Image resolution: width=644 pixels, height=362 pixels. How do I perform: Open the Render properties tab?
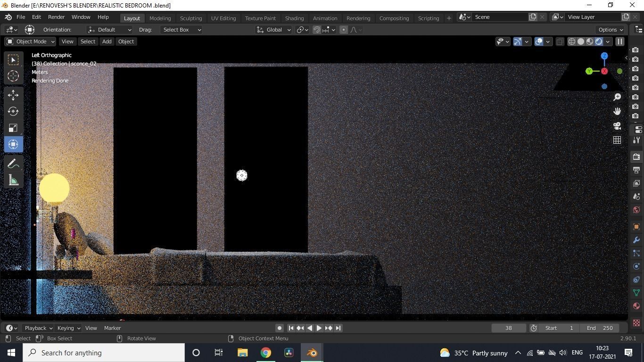tap(636, 156)
